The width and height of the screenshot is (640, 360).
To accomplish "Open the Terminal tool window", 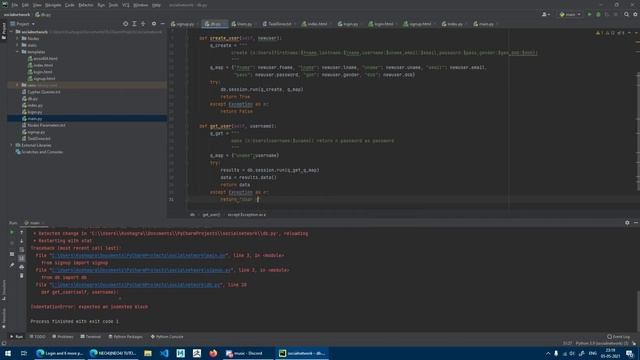I will click(91, 337).
